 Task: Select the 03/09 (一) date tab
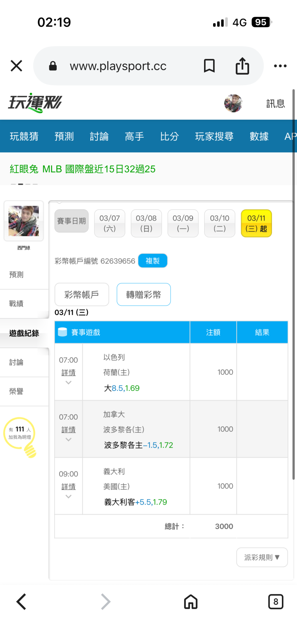click(x=183, y=223)
